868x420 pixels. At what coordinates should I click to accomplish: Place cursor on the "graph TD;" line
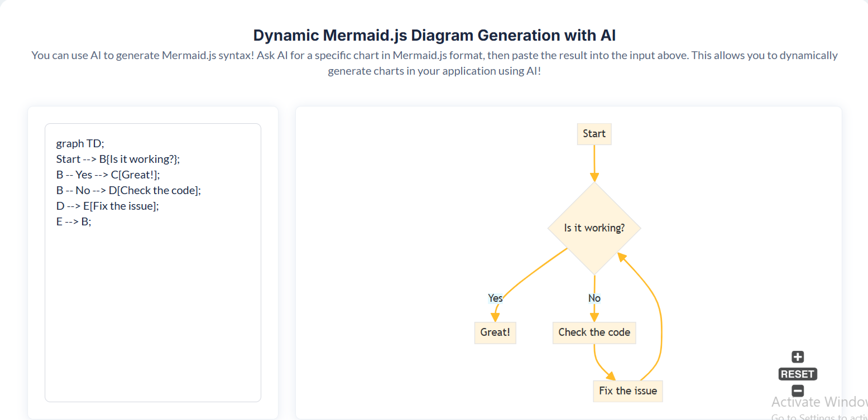click(x=80, y=143)
